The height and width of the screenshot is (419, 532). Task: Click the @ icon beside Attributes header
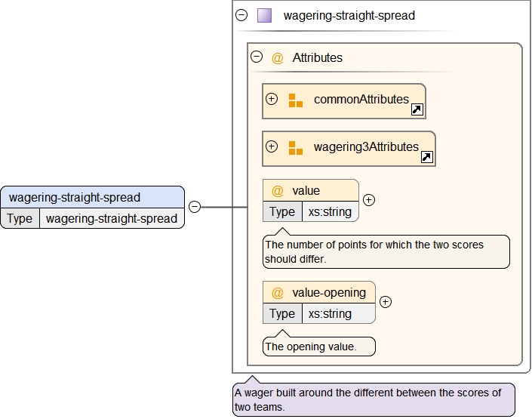tap(278, 58)
